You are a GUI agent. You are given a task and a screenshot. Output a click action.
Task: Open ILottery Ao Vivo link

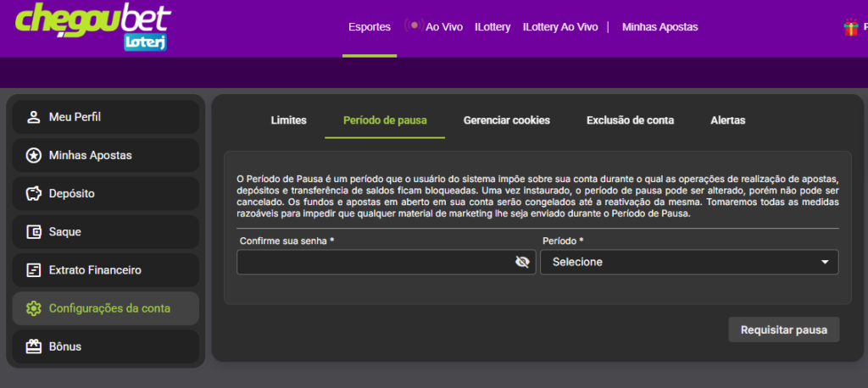pyautogui.click(x=560, y=26)
